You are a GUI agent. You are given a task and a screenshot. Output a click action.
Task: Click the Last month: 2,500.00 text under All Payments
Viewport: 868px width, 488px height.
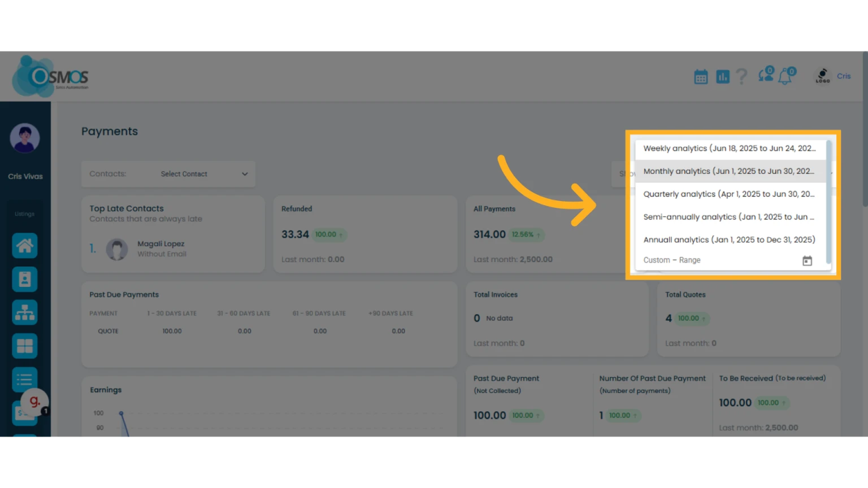coord(513,259)
